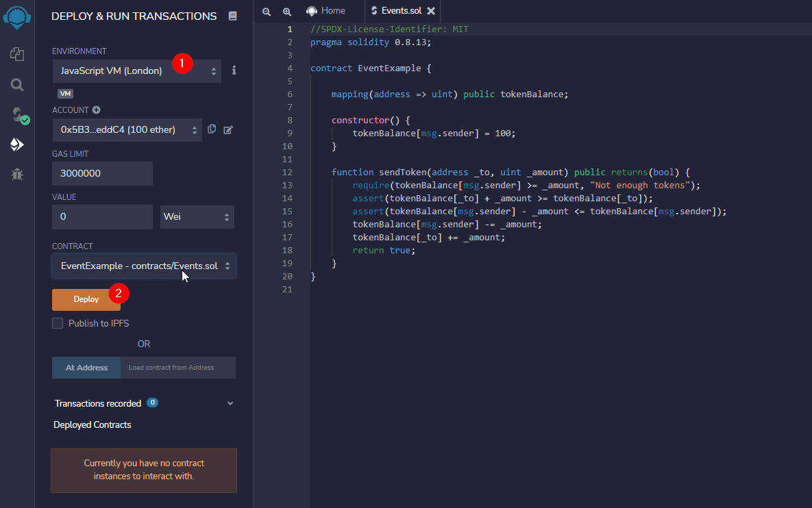Open the File Explorer sidebar icon
812x508 pixels.
(x=17, y=54)
